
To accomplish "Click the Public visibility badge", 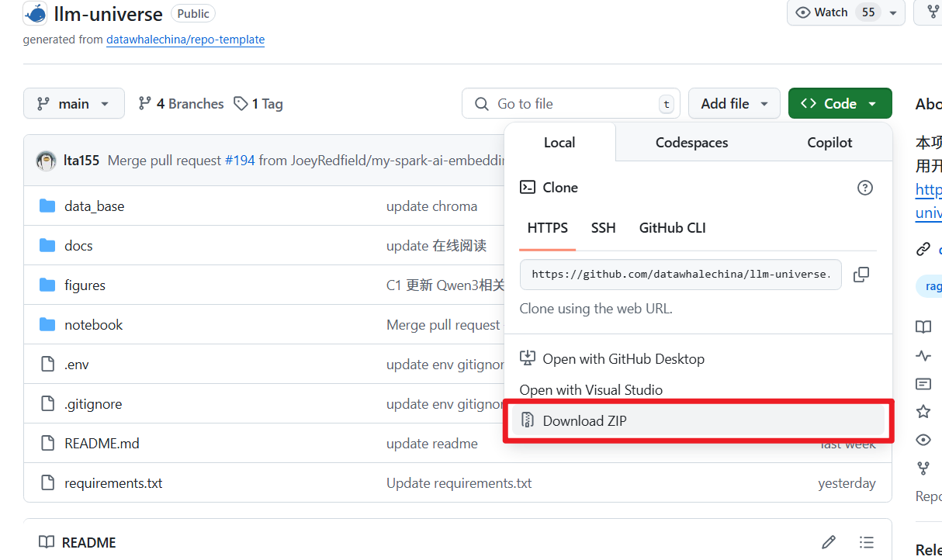I will click(192, 13).
